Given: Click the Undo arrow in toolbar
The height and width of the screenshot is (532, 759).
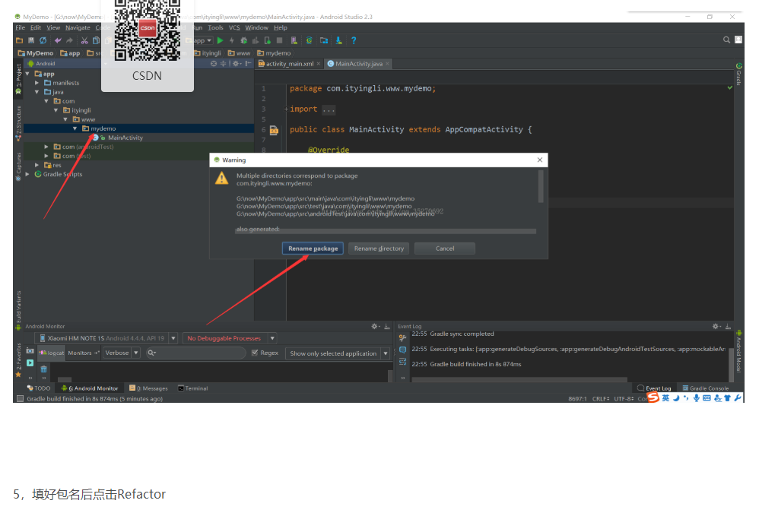Looking at the screenshot, I should click(58, 40).
